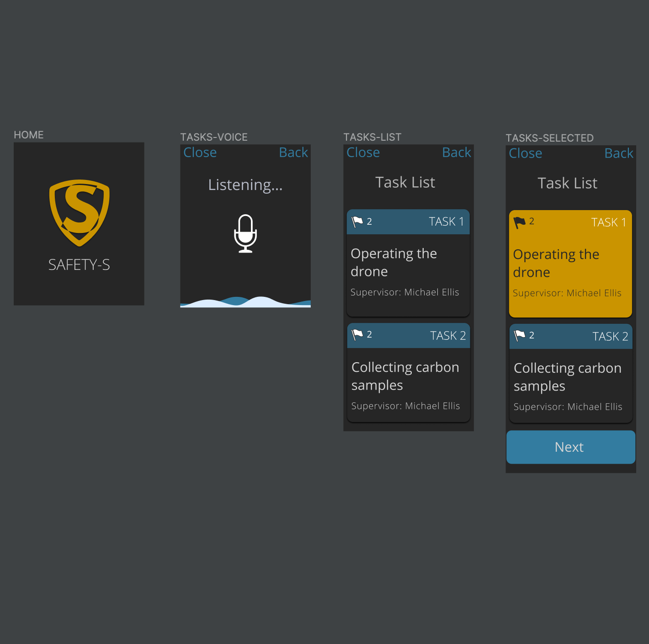This screenshot has height=644, width=649.
Task: Click the TASKS-SELECTED frame label
Action: point(550,138)
